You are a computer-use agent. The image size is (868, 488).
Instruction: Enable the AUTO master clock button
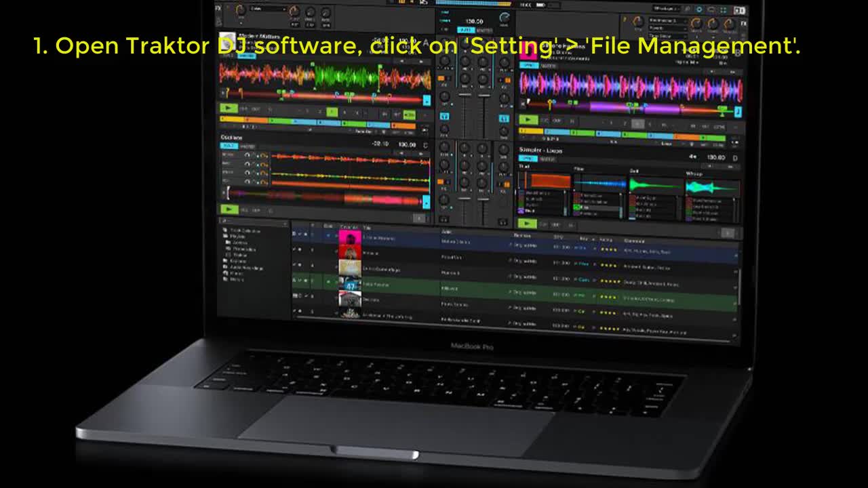[x=465, y=30]
